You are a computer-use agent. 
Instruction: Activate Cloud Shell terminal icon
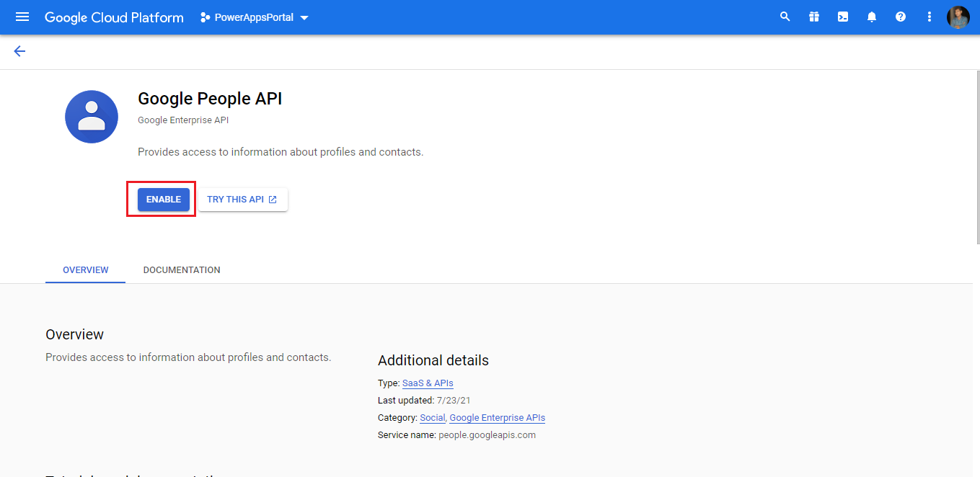[843, 17]
